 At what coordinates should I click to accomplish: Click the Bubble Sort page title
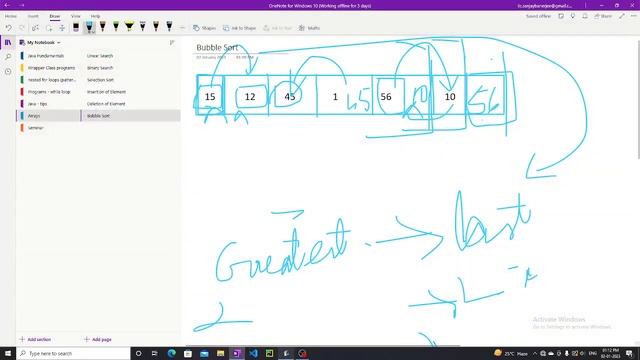(x=217, y=48)
